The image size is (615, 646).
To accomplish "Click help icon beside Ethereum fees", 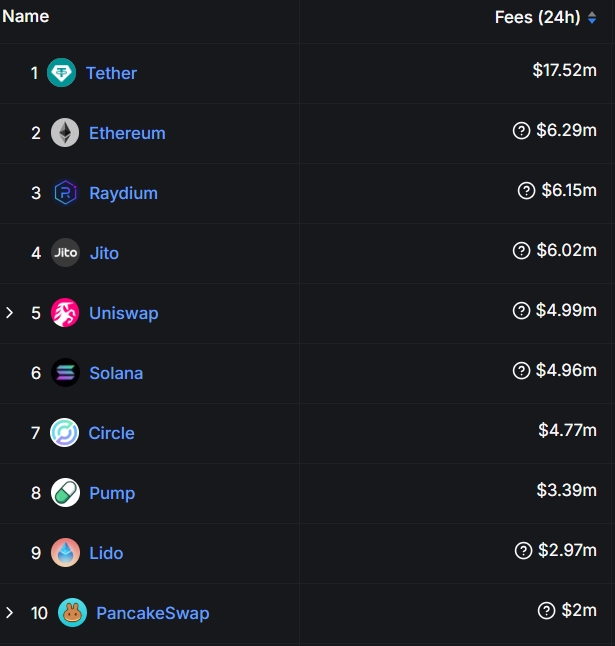I will tap(521, 131).
